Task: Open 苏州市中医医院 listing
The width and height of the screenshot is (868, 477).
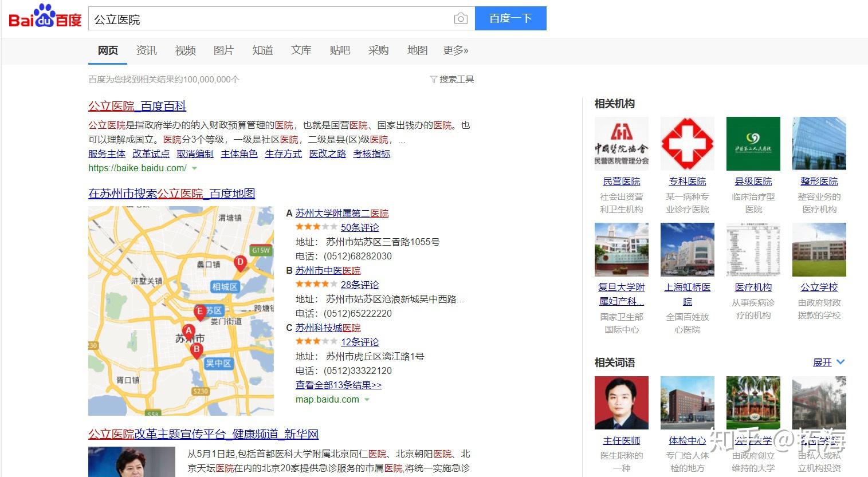Action: [x=328, y=270]
